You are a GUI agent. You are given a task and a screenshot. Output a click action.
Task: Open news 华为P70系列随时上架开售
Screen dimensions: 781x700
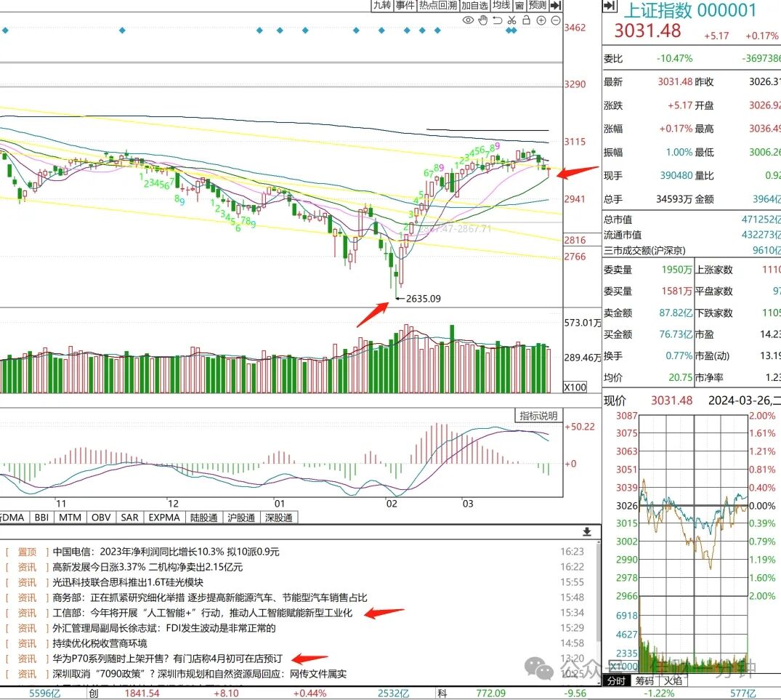pos(167,659)
